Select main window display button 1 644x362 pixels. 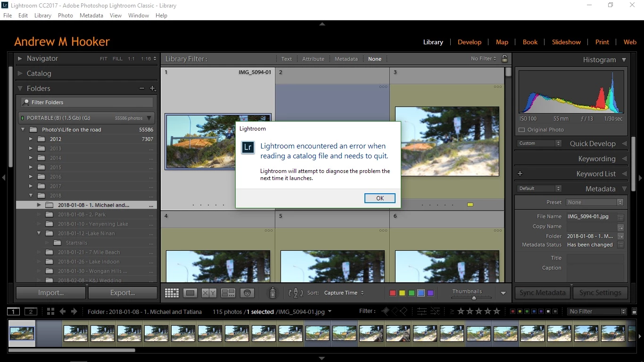(14, 312)
